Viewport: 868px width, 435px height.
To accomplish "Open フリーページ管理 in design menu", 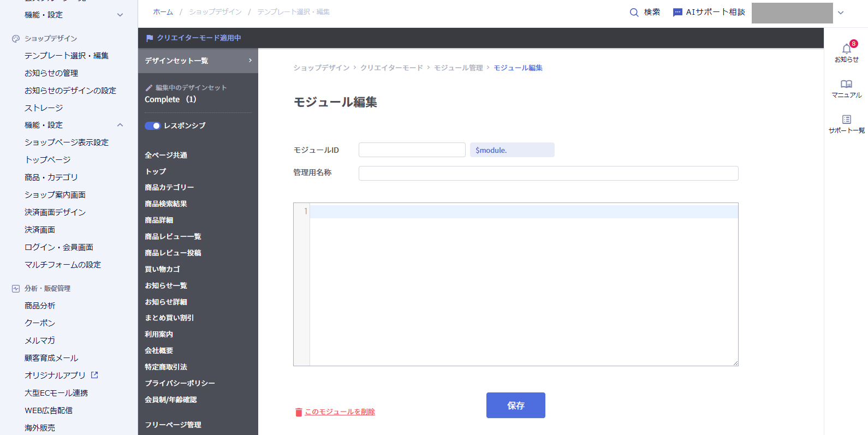I will (x=173, y=425).
